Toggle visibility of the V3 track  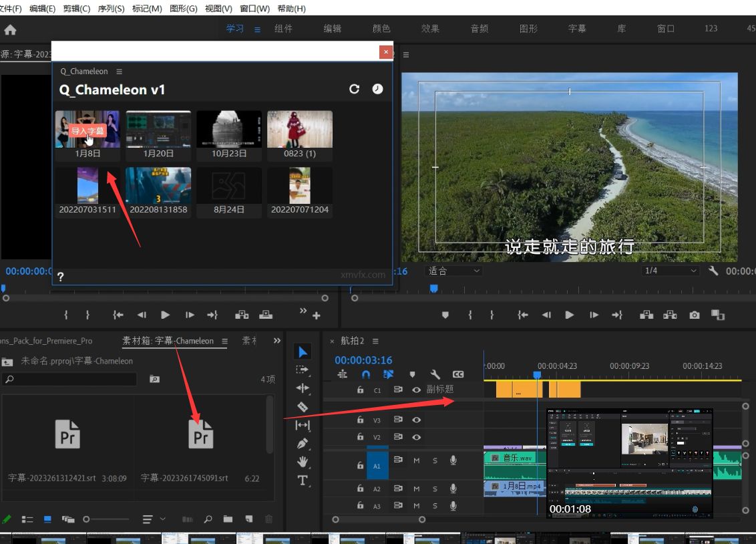click(x=417, y=420)
